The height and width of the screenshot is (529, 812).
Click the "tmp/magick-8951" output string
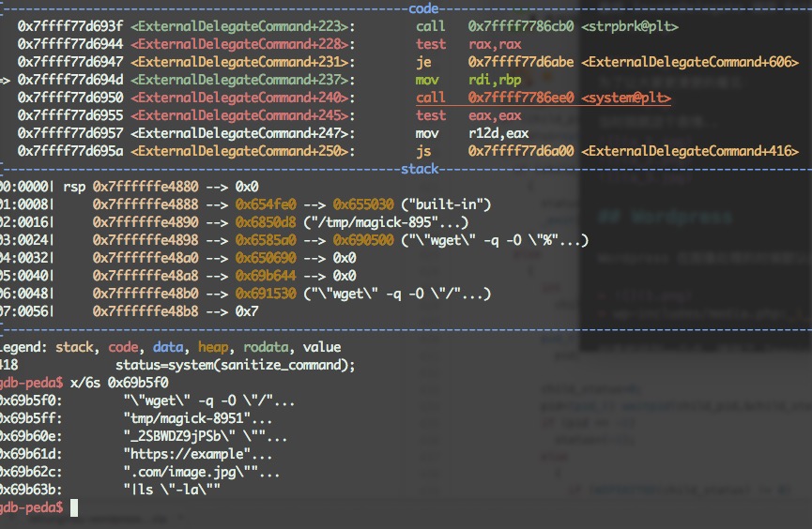click(198, 418)
